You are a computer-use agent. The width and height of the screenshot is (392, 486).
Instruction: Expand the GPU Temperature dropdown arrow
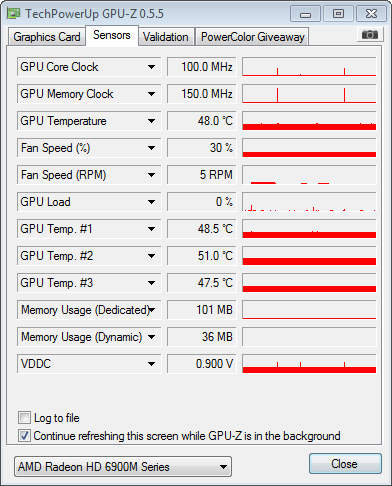[x=151, y=121]
